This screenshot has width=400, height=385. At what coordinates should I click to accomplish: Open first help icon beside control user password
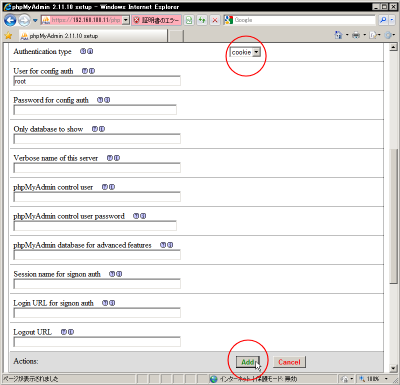point(136,216)
